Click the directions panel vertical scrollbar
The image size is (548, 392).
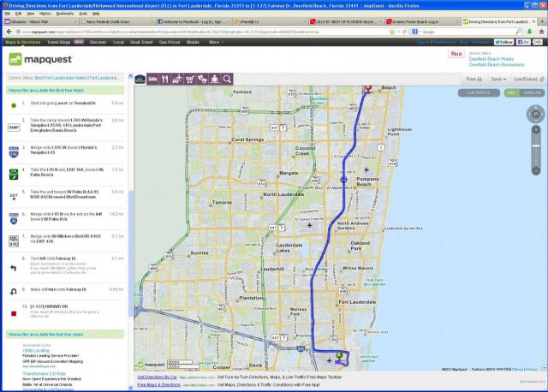point(131,253)
